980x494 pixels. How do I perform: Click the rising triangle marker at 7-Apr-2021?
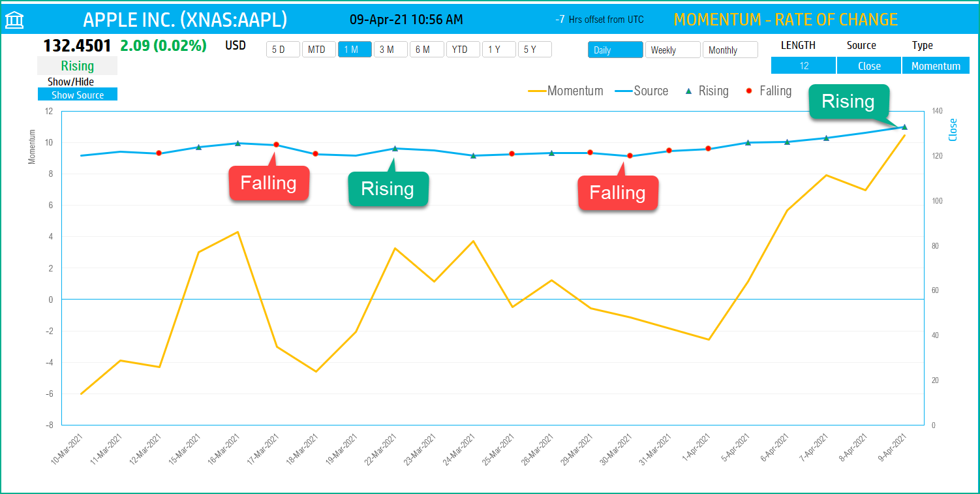826,138
